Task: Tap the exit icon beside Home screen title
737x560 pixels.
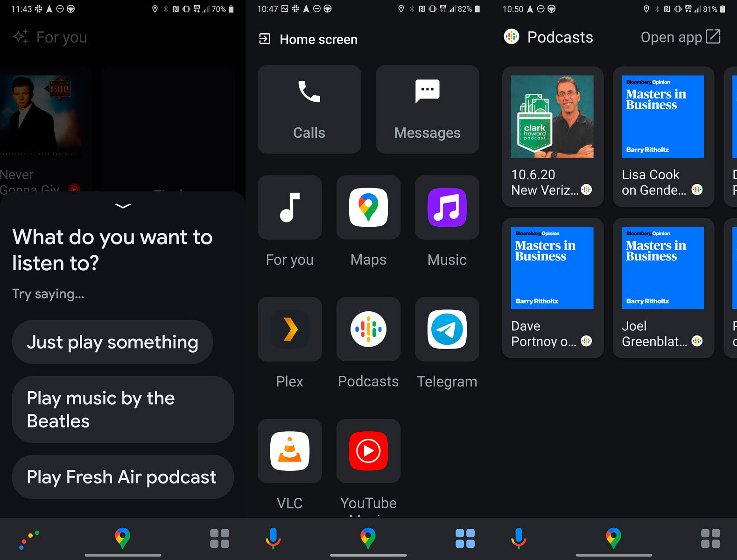Action: point(265,39)
